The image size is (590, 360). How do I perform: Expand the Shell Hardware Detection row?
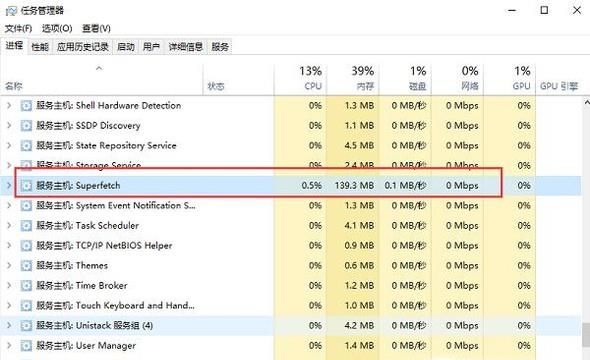point(9,106)
